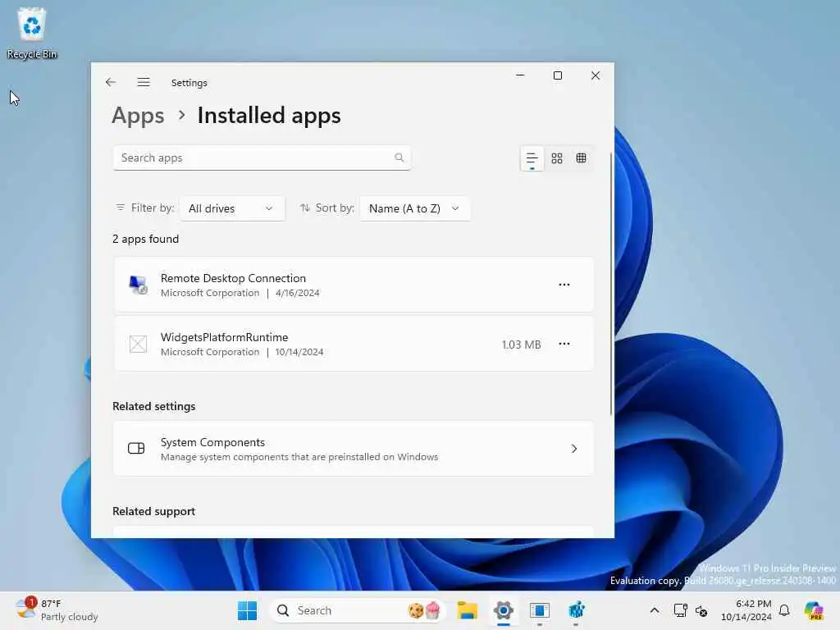Click the Installed apps page title
Image resolution: width=840 pixels, height=630 pixels.
pos(269,116)
